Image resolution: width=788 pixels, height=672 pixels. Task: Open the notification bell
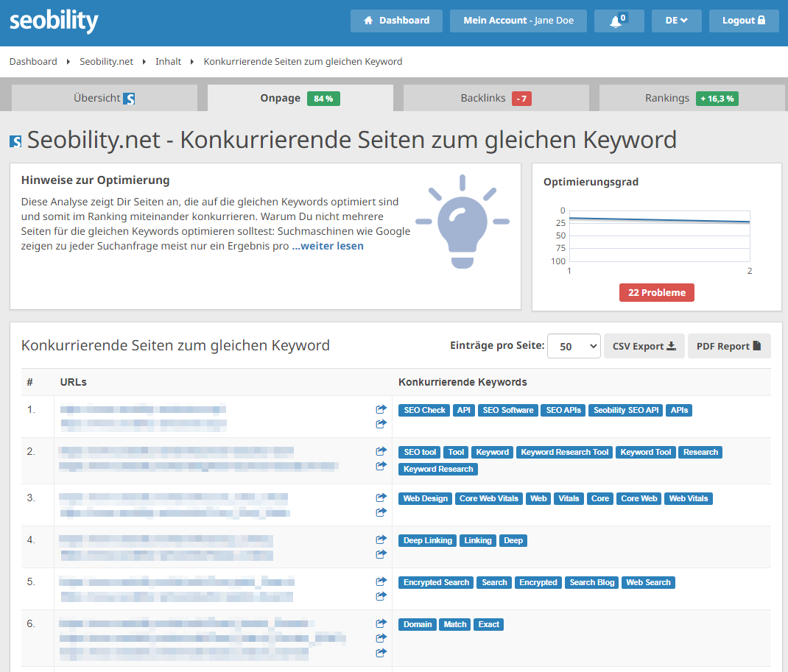point(619,21)
